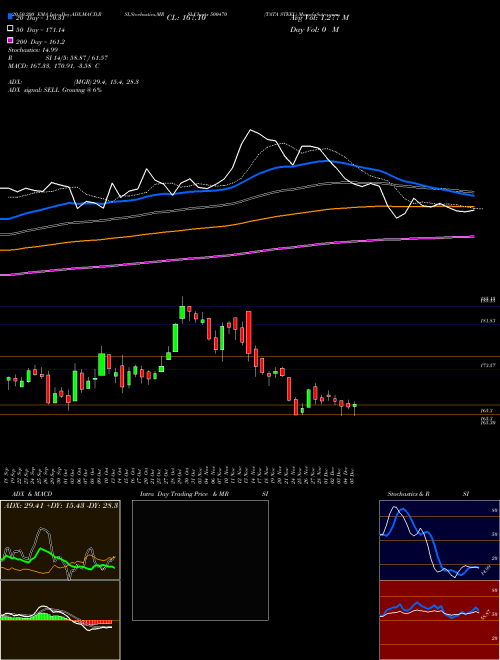Open the MACD histogram panel
This screenshot has width=500, height=660.
point(60,620)
